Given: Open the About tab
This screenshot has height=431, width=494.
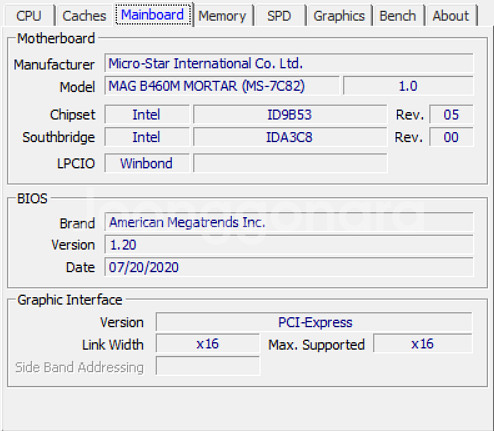Looking at the screenshot, I should [x=451, y=16].
